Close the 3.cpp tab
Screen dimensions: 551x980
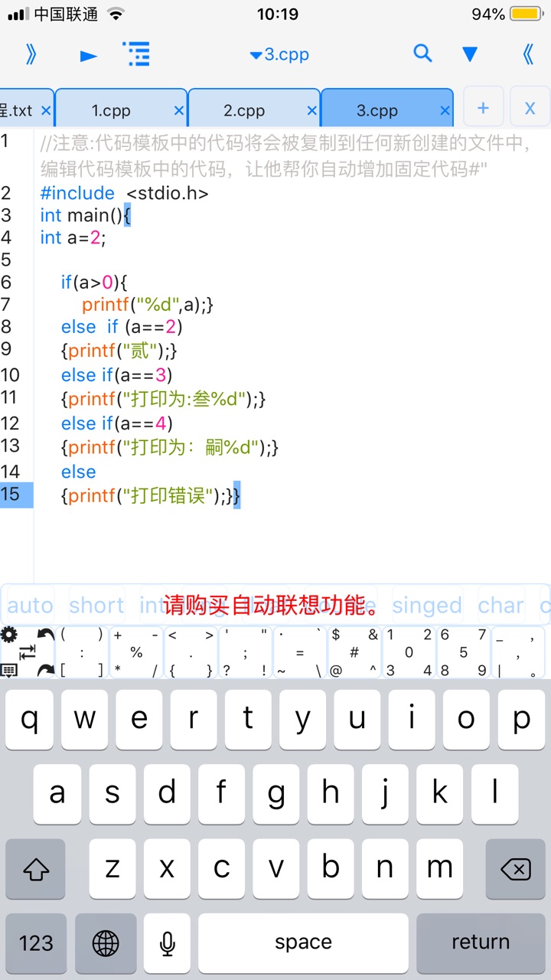[x=445, y=111]
